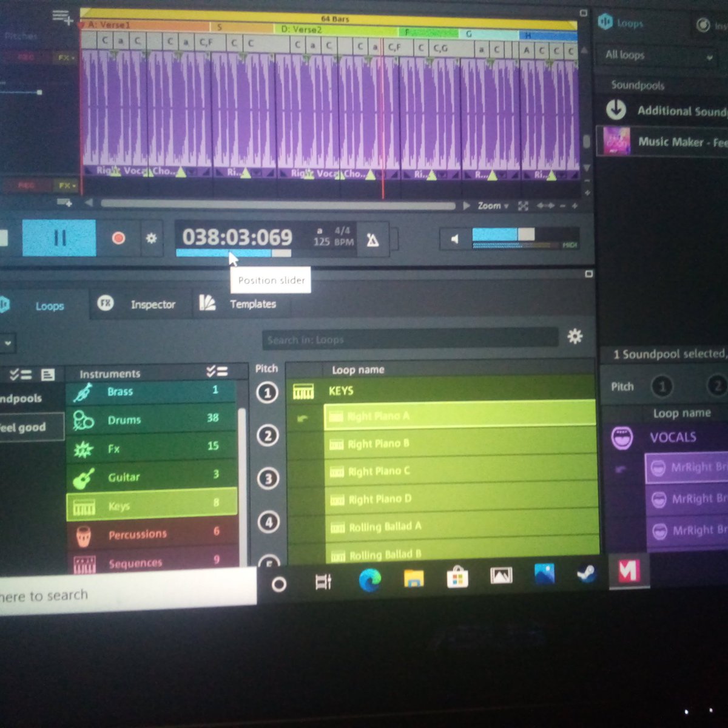Click the arranger horizontal scrollbar
728x728 pixels.
coord(278,205)
